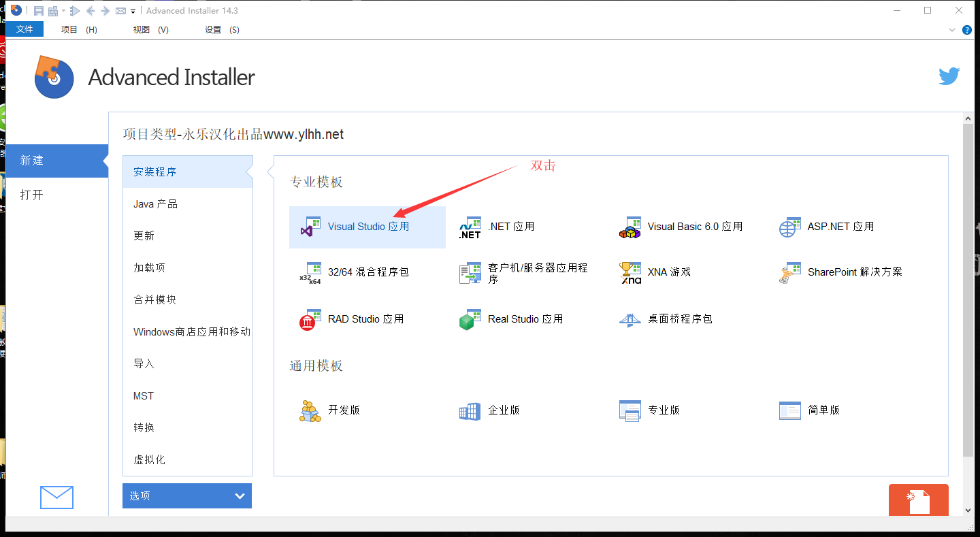Click the .NET 应用 template icon
980x537 pixels.
(x=470, y=227)
